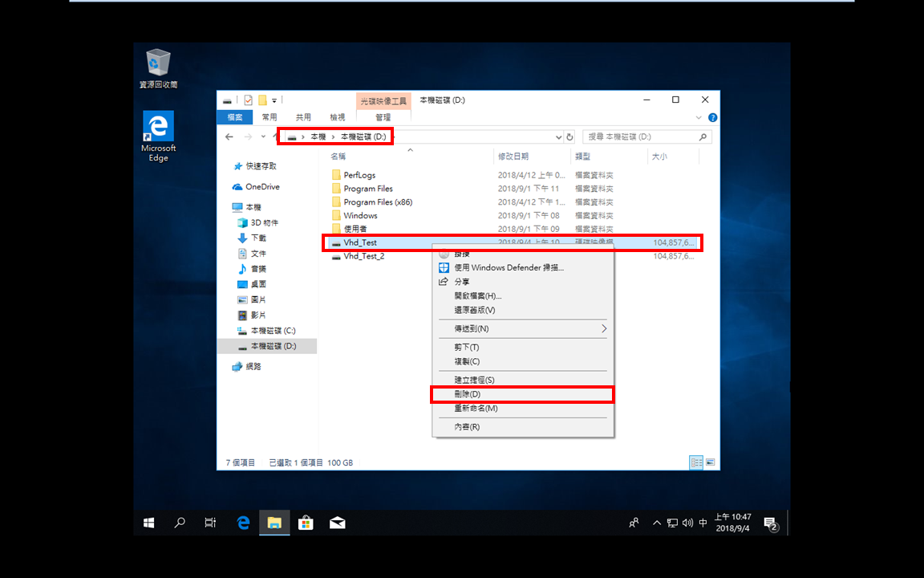Image resolution: width=924 pixels, height=578 pixels.
Task: Open the blue help question mark
Action: pos(712,117)
